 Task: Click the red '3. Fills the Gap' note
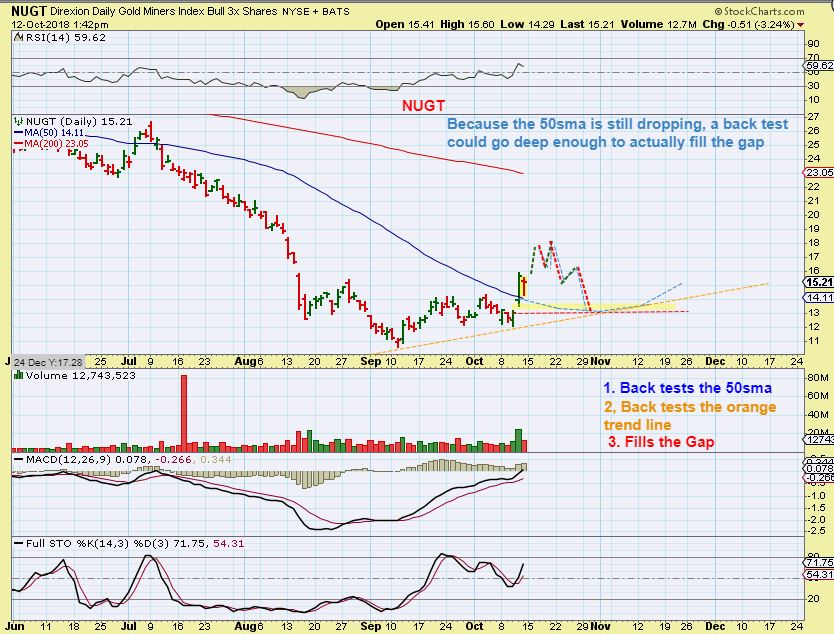(x=661, y=442)
